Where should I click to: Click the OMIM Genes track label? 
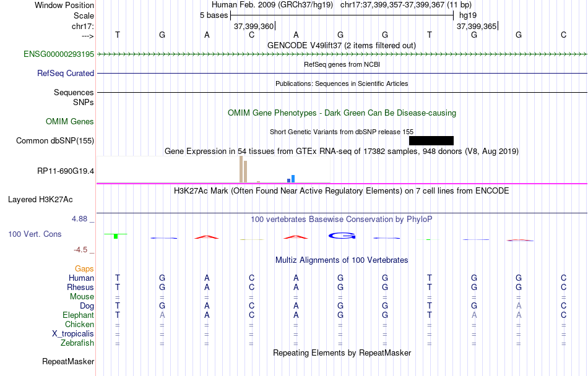click(70, 122)
